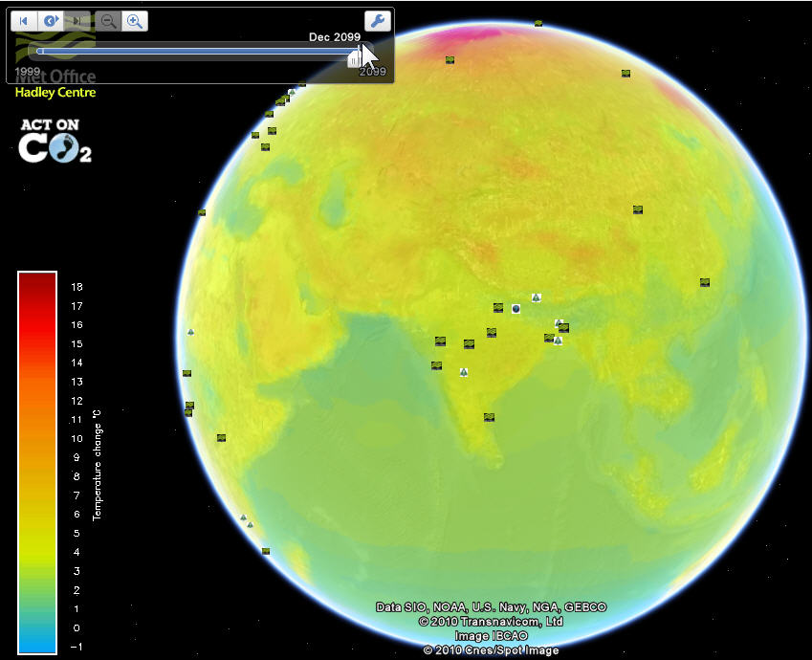
Task: Click the Met Office placemark near the North Pole
Action: 538,23
